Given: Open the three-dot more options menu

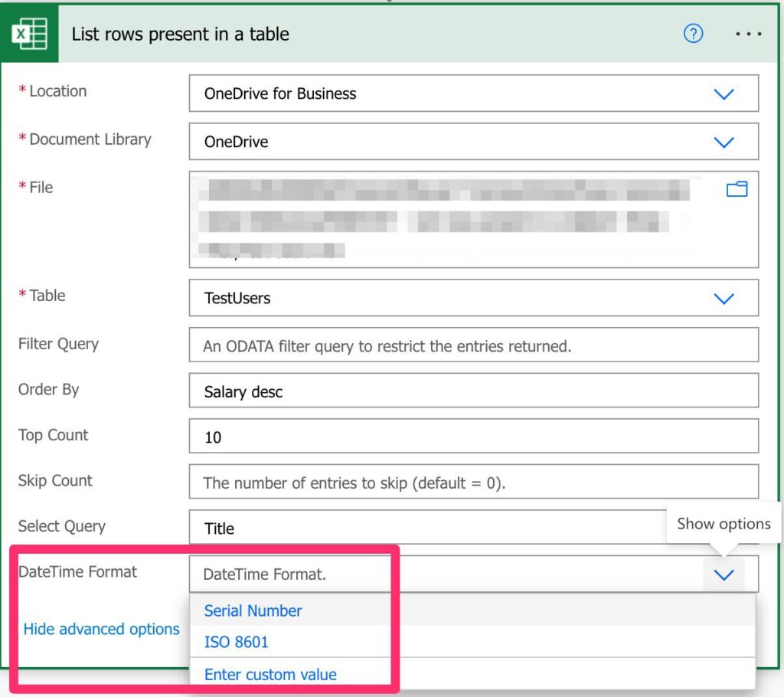Looking at the screenshot, I should point(748,34).
